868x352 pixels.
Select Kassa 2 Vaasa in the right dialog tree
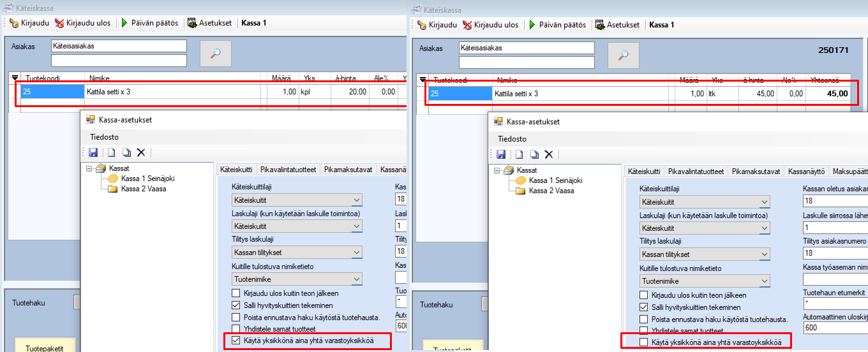[551, 191]
